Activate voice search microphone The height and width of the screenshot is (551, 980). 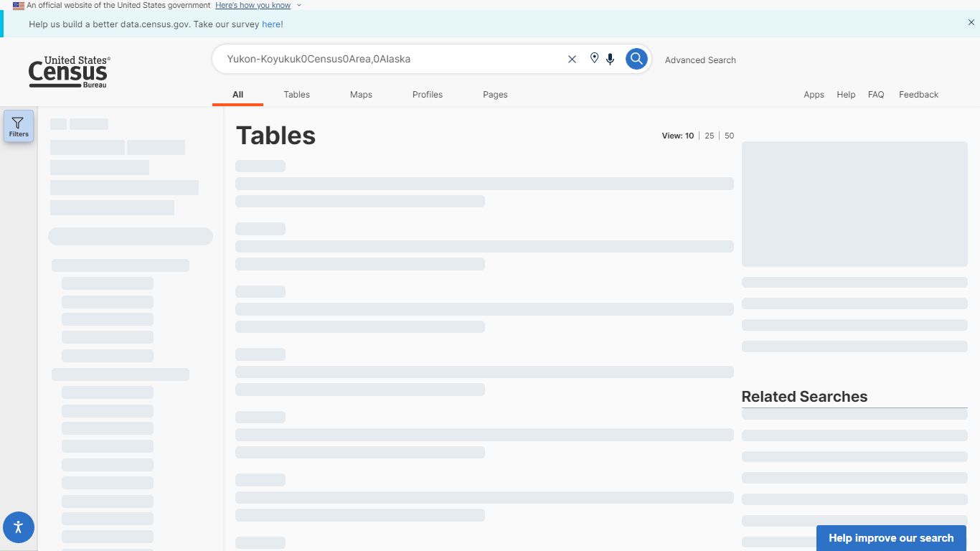click(610, 59)
